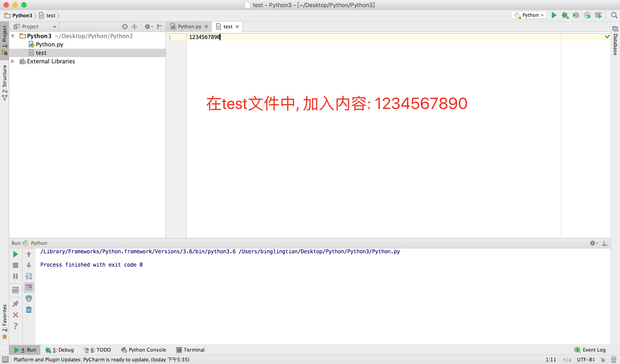Toggle Scroll to the end button
The height and width of the screenshot is (364, 620).
coord(29,287)
